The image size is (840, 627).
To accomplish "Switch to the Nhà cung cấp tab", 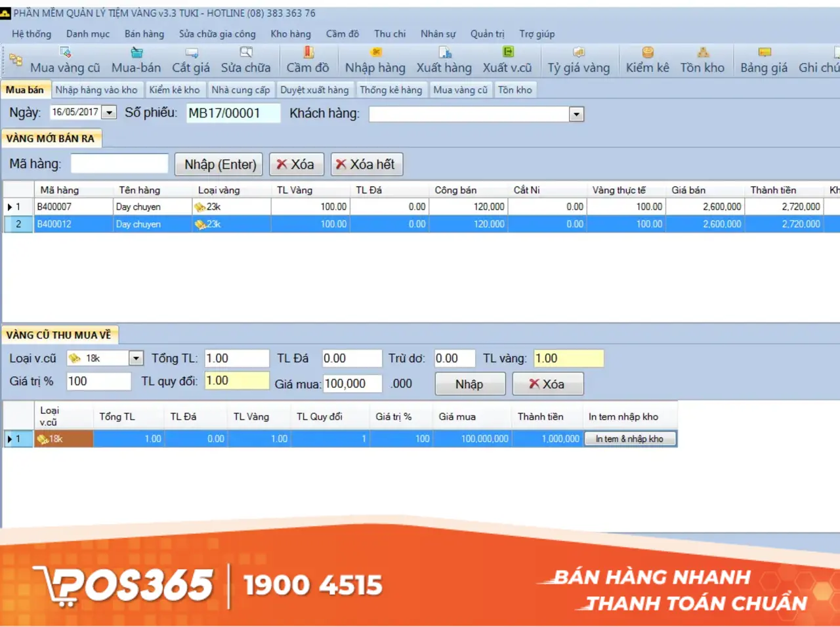I will [x=241, y=90].
